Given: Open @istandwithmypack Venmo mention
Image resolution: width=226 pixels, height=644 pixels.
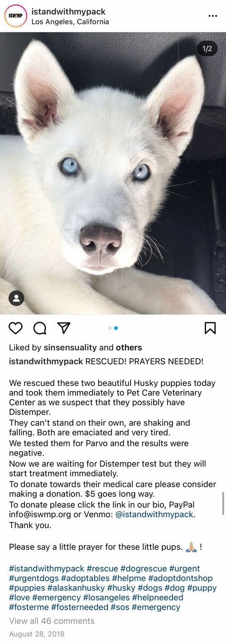Looking at the screenshot, I should 155,514.
